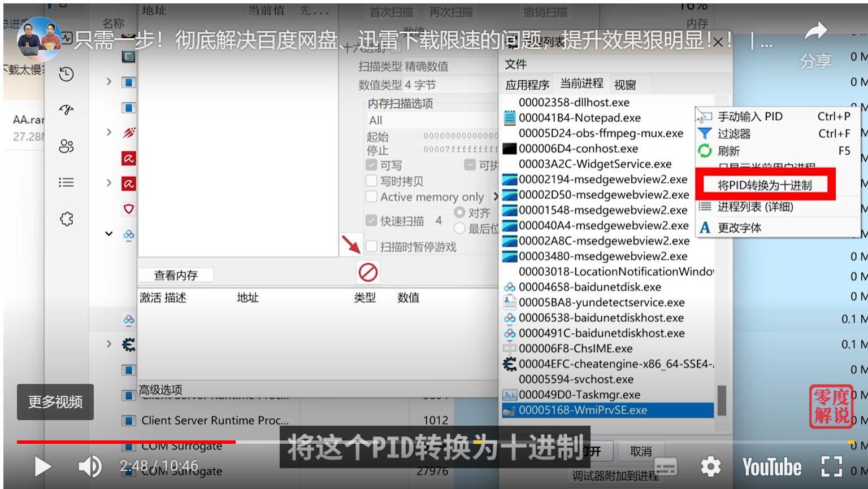Image resolution: width=868 pixels, height=489 pixels.
Task: Click the shield icon in Task Manager list
Action: (x=129, y=209)
